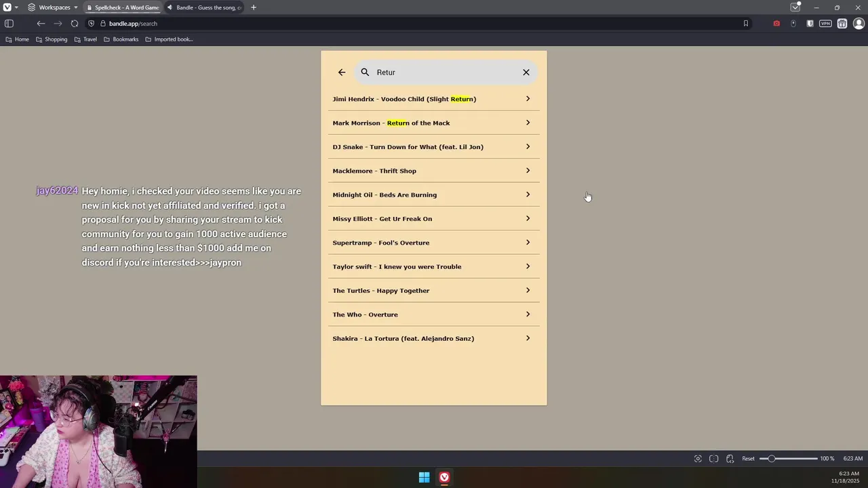Open a new tab with the plus button

coord(254,7)
